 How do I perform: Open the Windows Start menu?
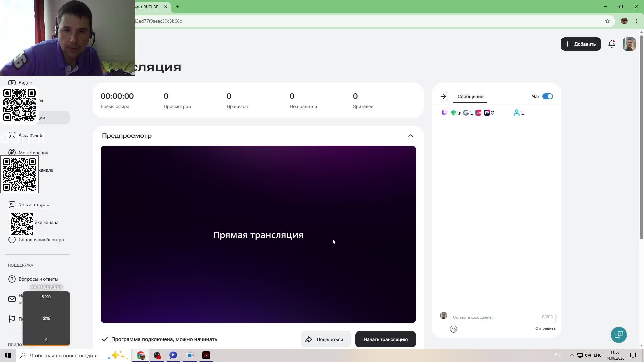pos(8,355)
